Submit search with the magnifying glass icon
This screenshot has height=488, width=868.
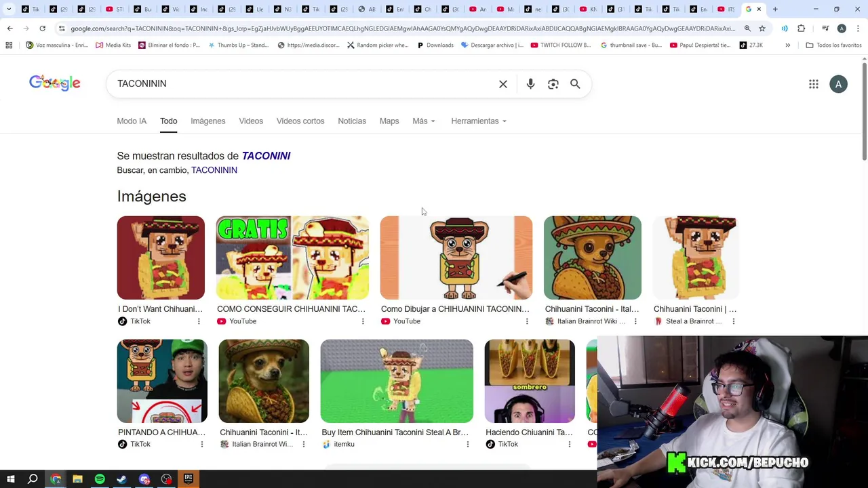tap(575, 84)
